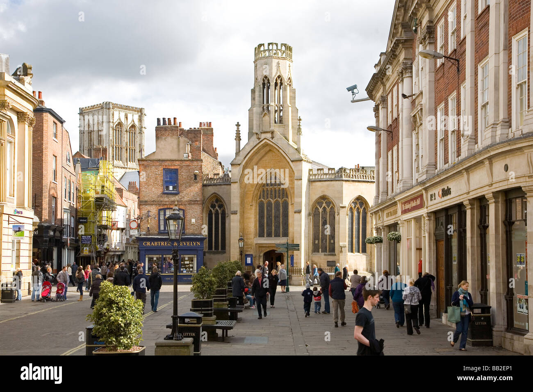Select the LITTER bin by the woman with the green bag
The image size is (533, 392).
(x=480, y=325)
